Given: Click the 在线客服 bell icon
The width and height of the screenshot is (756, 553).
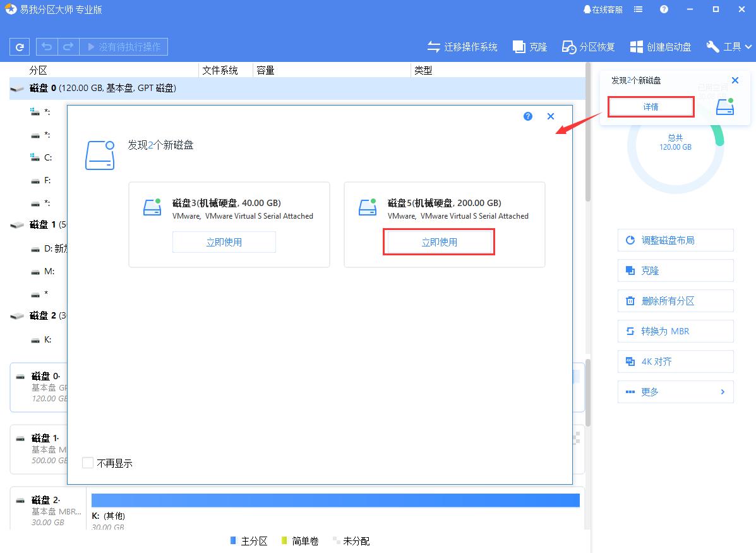Looking at the screenshot, I should pyautogui.click(x=587, y=9).
